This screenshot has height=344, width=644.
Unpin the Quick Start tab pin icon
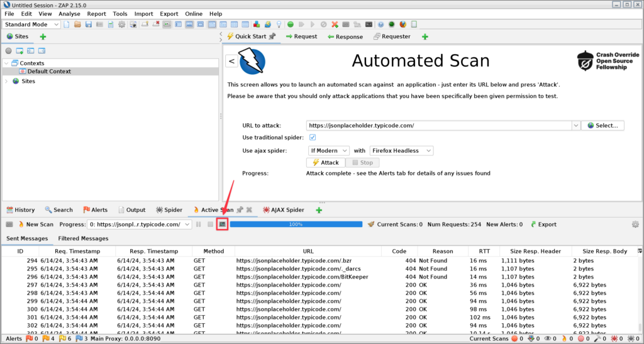point(272,36)
